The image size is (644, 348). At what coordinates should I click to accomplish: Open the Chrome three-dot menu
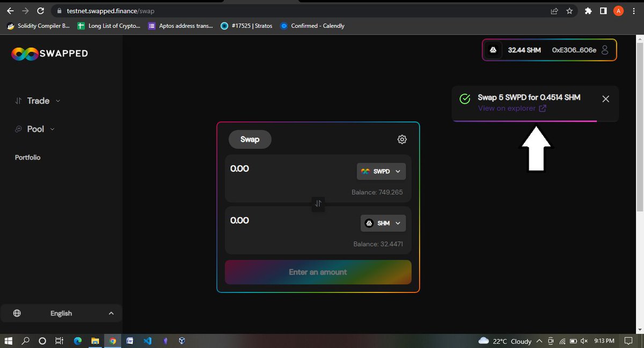(x=634, y=11)
